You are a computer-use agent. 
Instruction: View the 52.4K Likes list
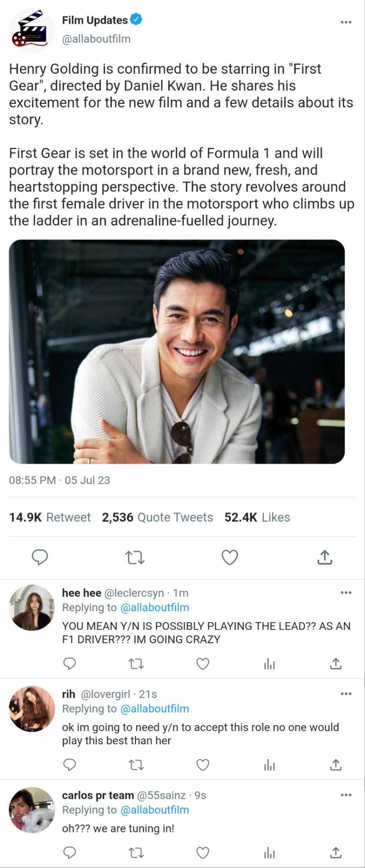[257, 517]
